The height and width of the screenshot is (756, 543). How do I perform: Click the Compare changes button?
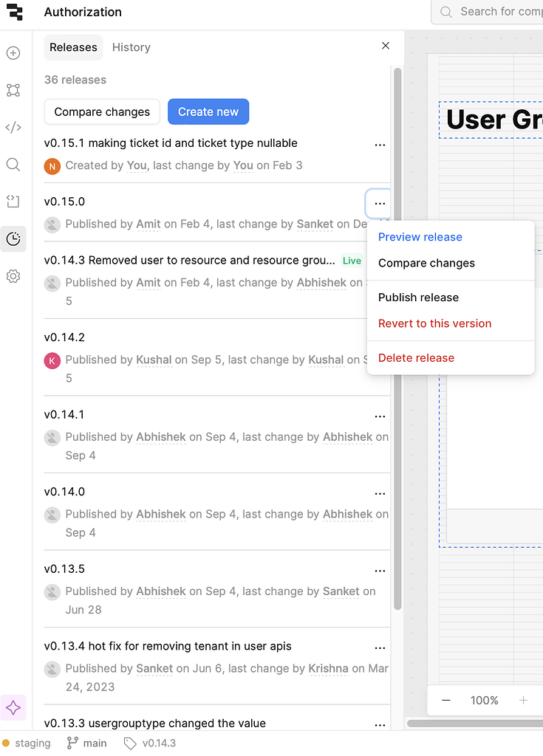(x=101, y=111)
